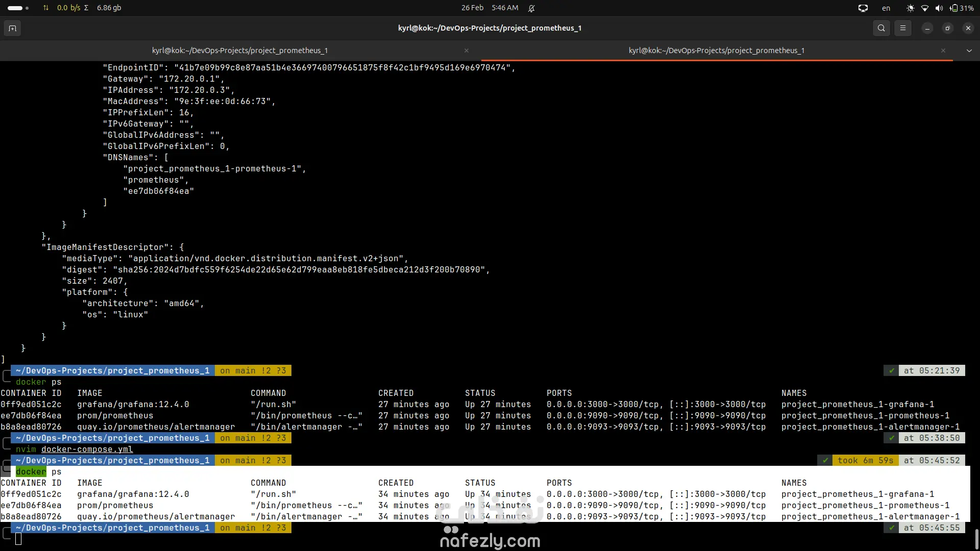Open a new terminal tab
The width and height of the screenshot is (980, 551).
[x=12, y=28]
